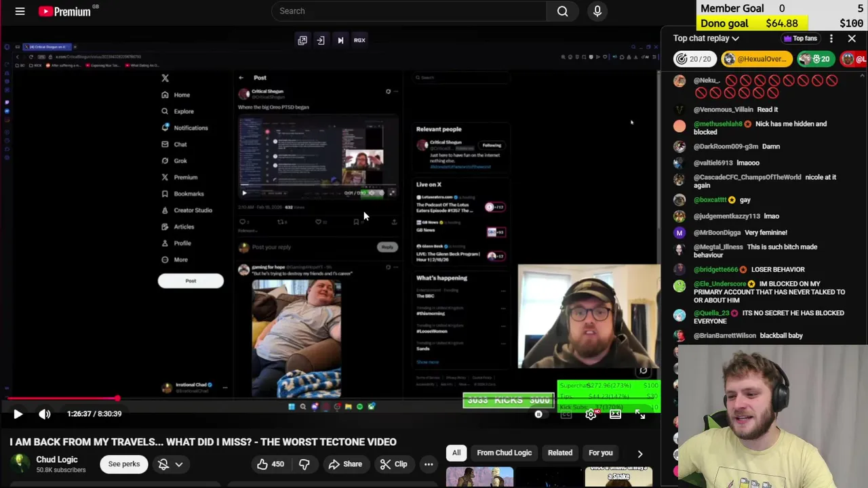Open the player settings gear
This screenshot has height=488, width=868.
[x=591, y=414]
